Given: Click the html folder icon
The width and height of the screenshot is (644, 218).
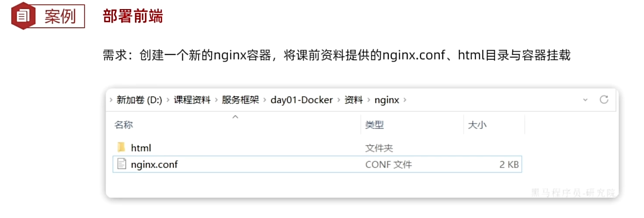Looking at the screenshot, I should pyautogui.click(x=121, y=147).
